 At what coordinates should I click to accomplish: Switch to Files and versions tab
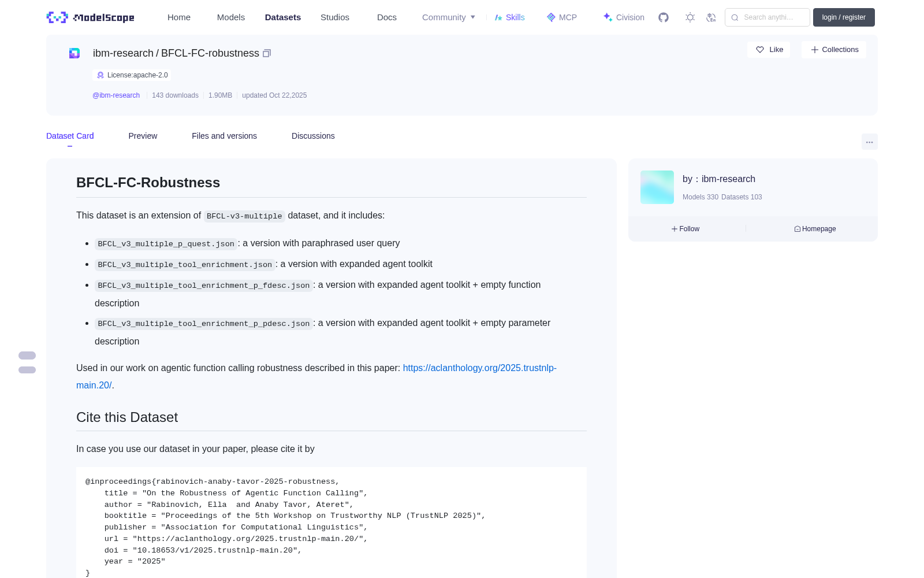coord(224,136)
